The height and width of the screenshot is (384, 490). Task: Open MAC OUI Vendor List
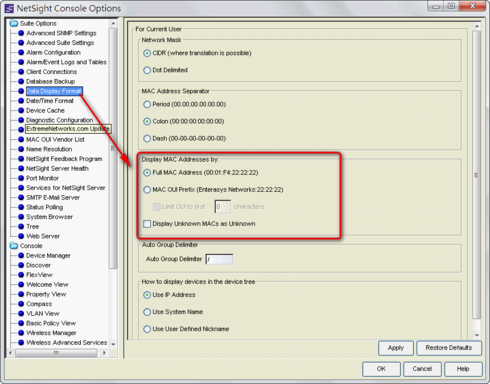[55, 139]
